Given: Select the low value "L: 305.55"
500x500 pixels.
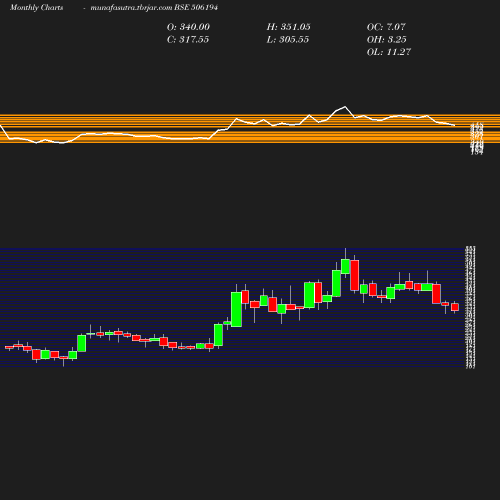Looking at the screenshot, I should pyautogui.click(x=288, y=39).
